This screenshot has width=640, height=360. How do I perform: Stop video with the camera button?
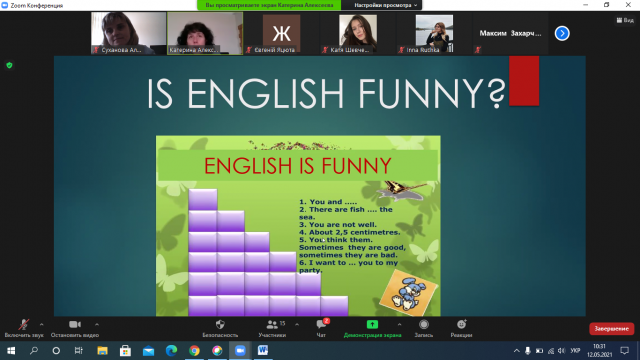pyautogui.click(x=75, y=328)
